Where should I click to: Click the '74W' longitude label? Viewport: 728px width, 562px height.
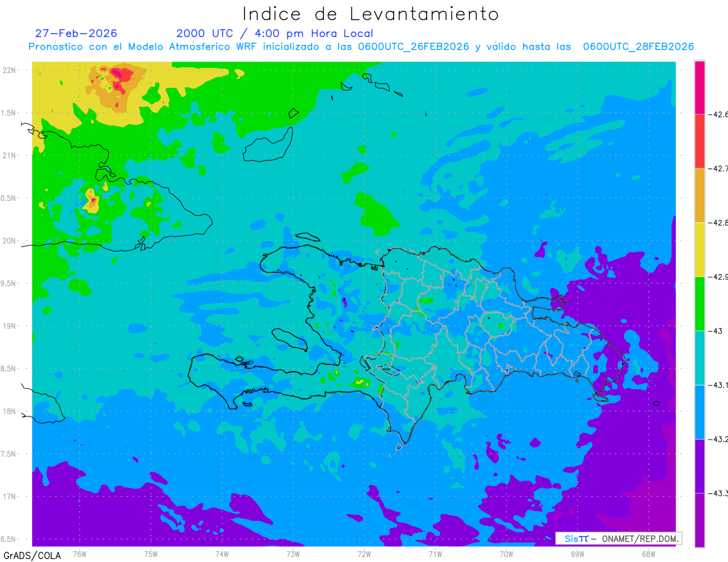pyautogui.click(x=222, y=554)
